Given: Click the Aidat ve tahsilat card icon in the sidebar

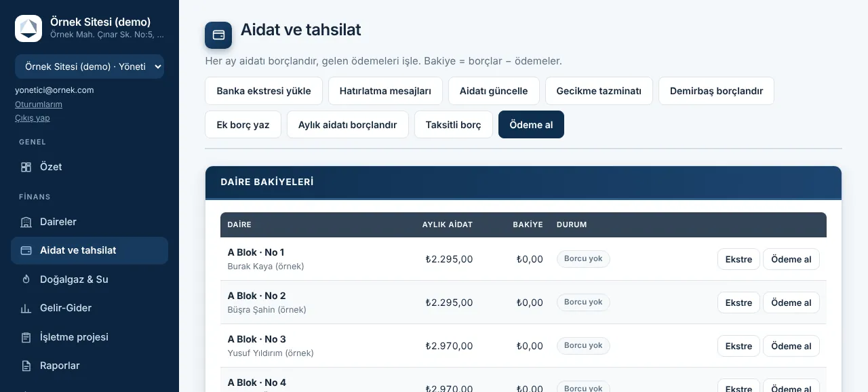Looking at the screenshot, I should click(x=26, y=250).
